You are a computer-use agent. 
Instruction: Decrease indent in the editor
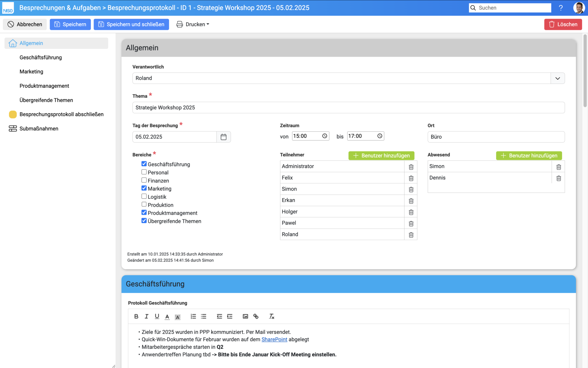click(219, 316)
